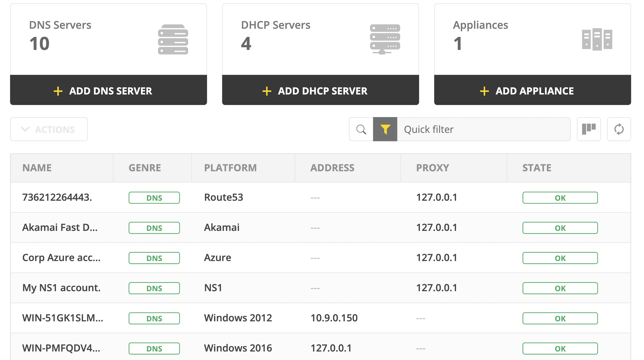Click the DNS Servers stack icon

[173, 40]
